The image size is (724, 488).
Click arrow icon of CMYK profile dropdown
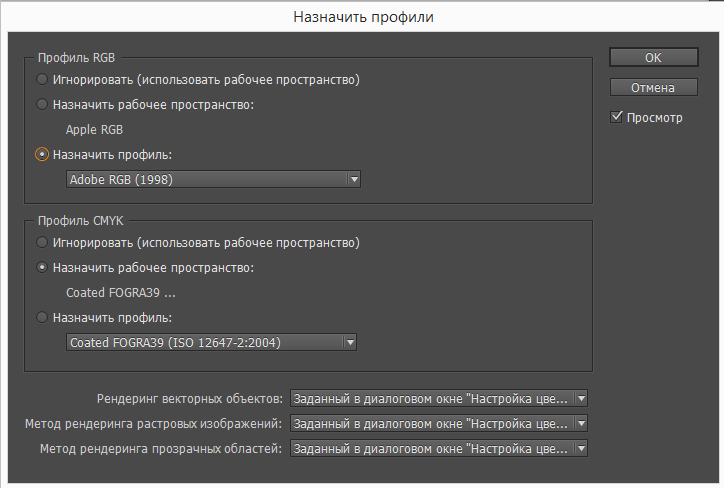[350, 342]
